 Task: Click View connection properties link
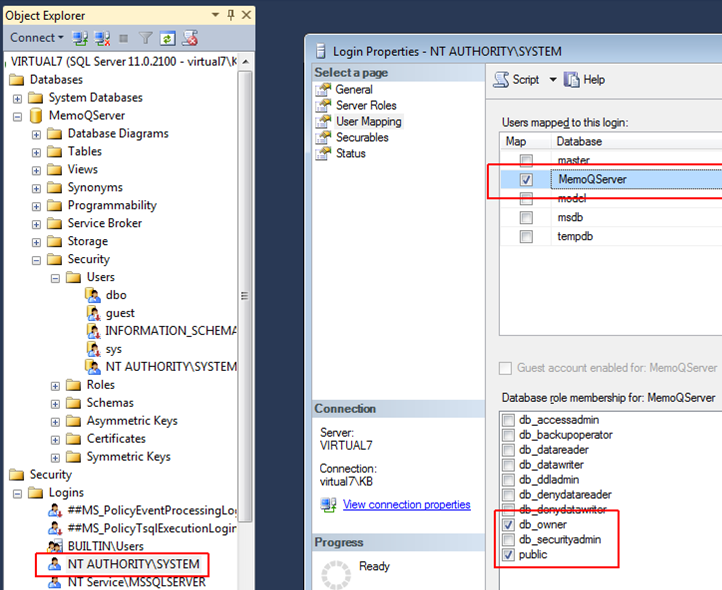(406, 505)
